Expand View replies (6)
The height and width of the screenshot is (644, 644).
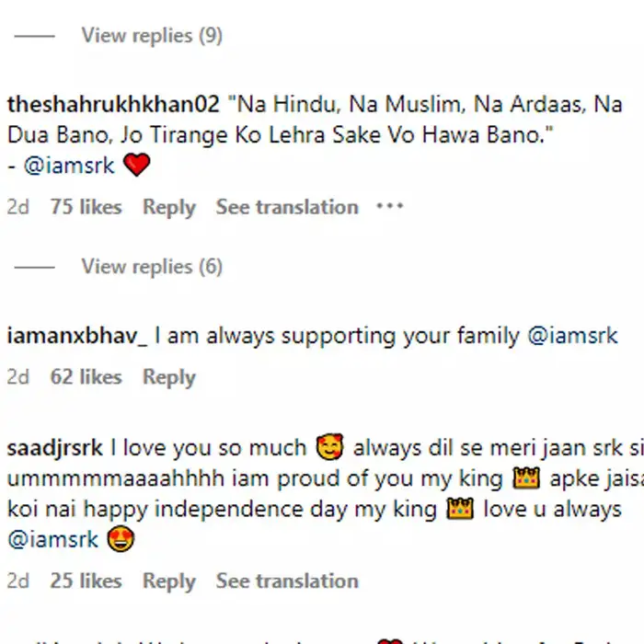pos(152,267)
